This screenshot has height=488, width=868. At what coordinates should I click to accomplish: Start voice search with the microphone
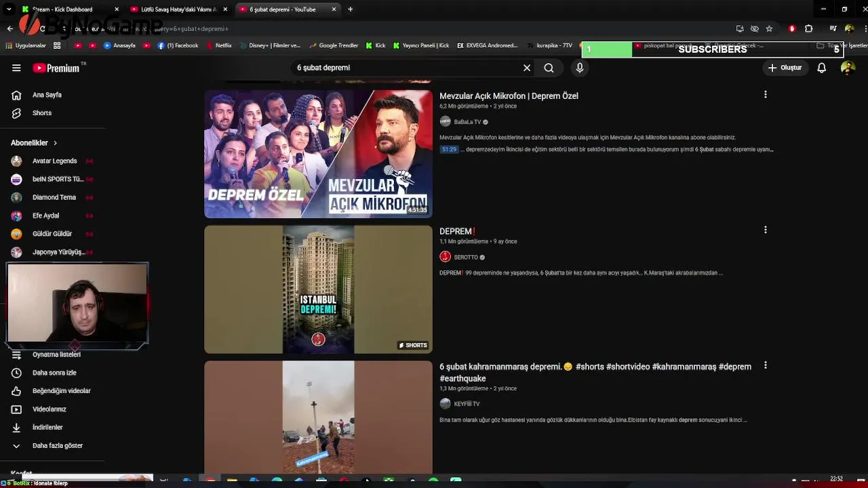pyautogui.click(x=580, y=68)
